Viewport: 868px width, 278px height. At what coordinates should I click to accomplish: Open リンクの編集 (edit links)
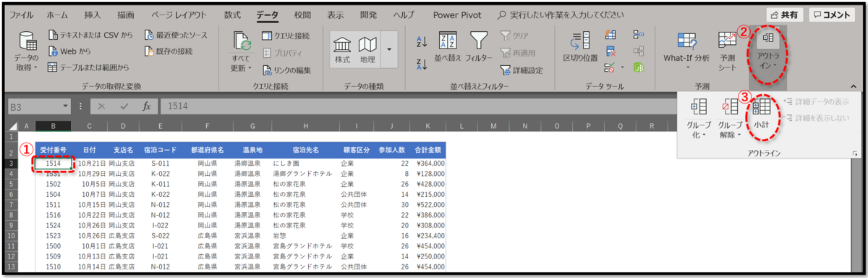tap(287, 69)
